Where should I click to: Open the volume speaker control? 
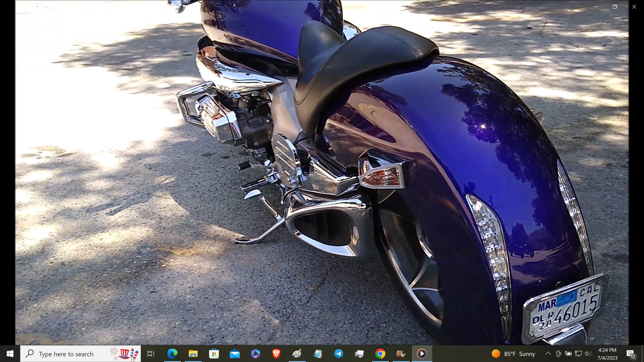(x=588, y=353)
